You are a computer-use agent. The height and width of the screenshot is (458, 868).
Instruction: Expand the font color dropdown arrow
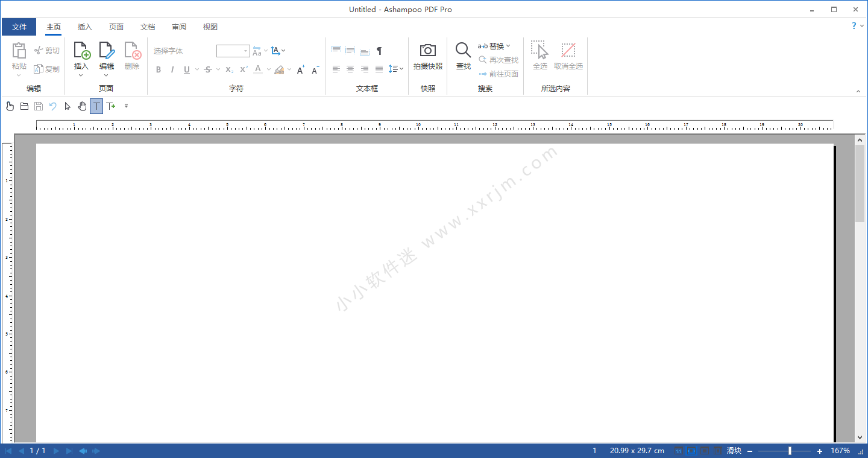coord(268,70)
